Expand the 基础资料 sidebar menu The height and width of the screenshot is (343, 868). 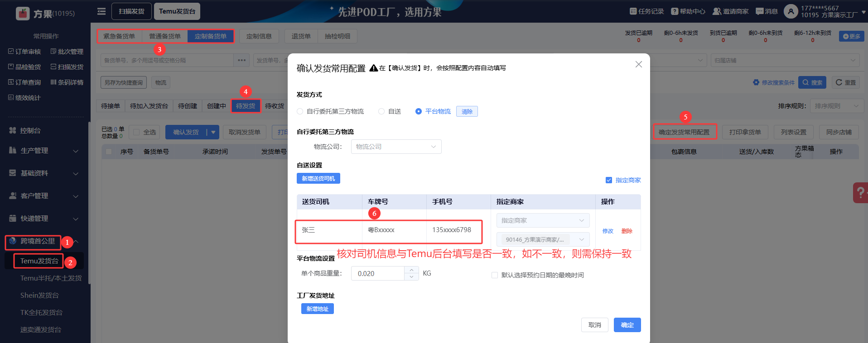[44, 173]
